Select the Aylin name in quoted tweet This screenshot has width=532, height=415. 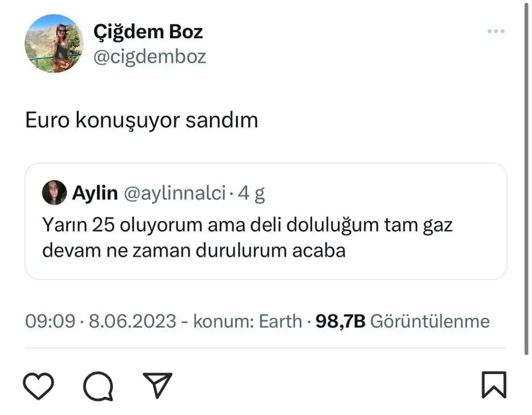95,193
